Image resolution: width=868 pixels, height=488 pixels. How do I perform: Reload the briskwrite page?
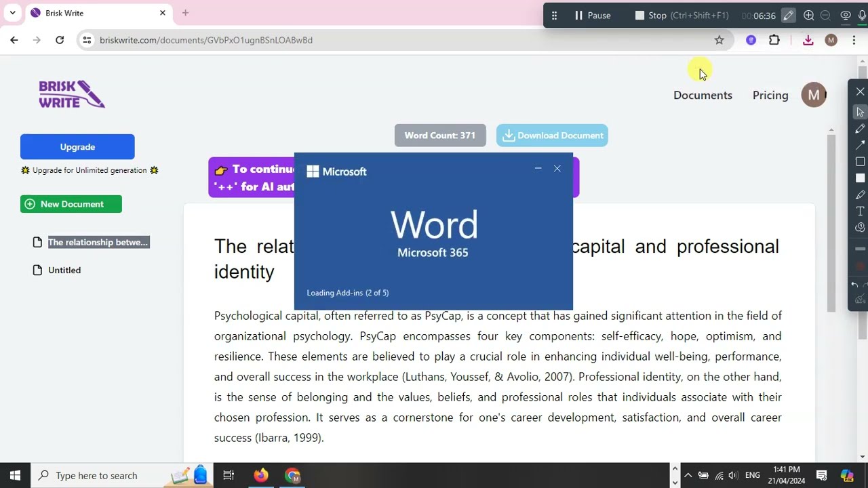(x=60, y=40)
